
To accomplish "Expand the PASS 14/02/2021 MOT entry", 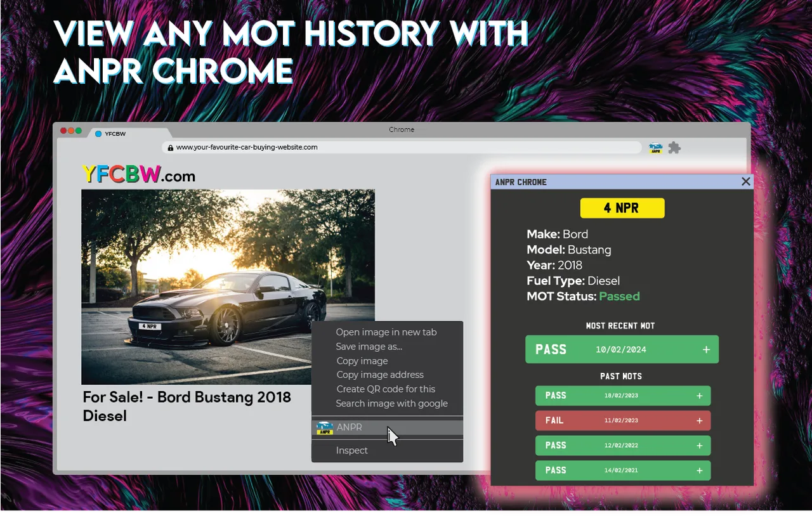I will pos(700,470).
